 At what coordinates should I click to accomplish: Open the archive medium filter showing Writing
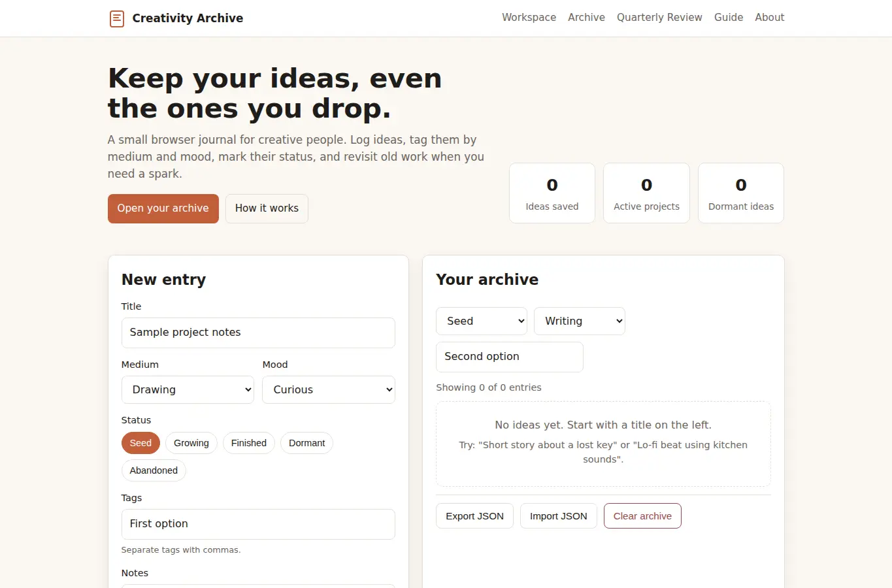[580, 321]
